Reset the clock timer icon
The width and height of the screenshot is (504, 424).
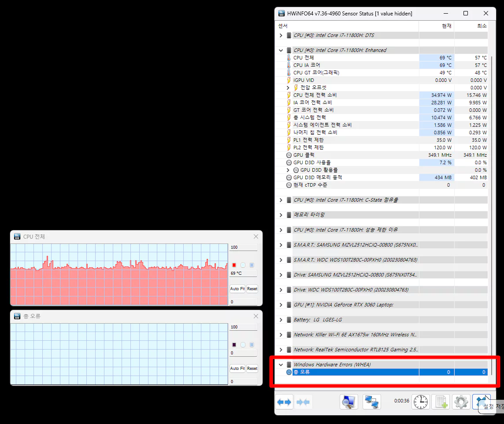click(x=420, y=402)
